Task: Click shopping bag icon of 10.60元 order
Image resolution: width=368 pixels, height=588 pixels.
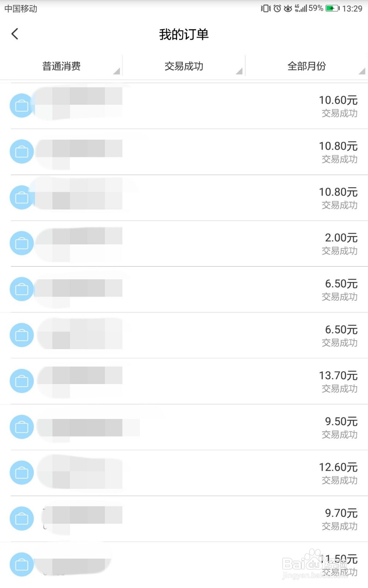Action: [x=22, y=106]
